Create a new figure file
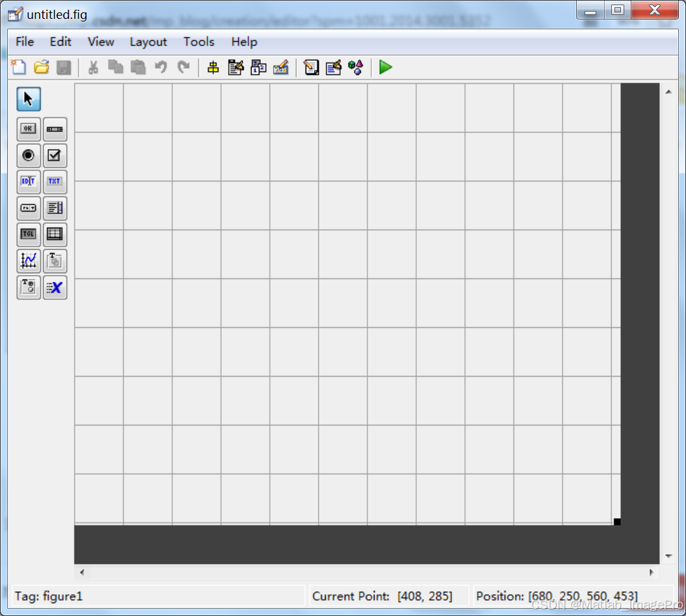Image resolution: width=686 pixels, height=616 pixels. [19, 68]
